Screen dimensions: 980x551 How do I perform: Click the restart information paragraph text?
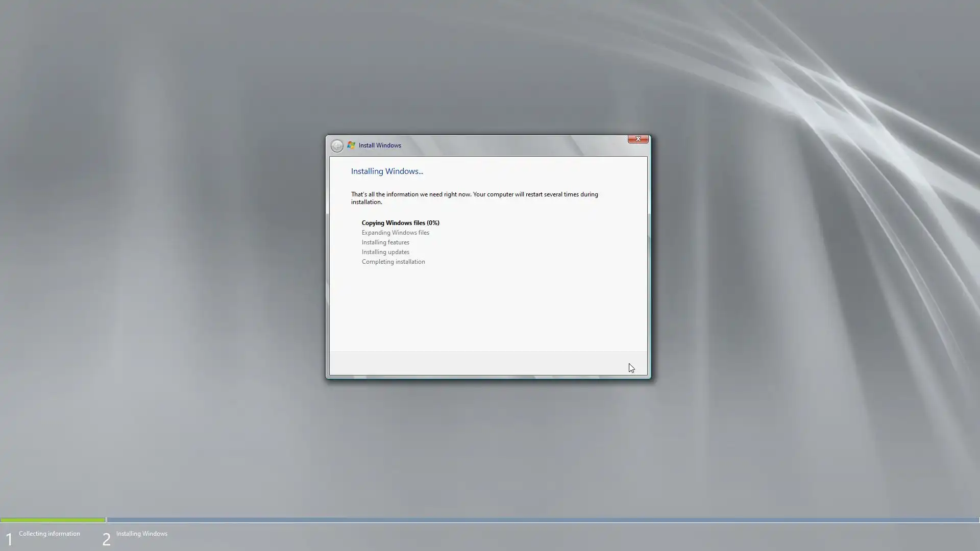(x=474, y=198)
